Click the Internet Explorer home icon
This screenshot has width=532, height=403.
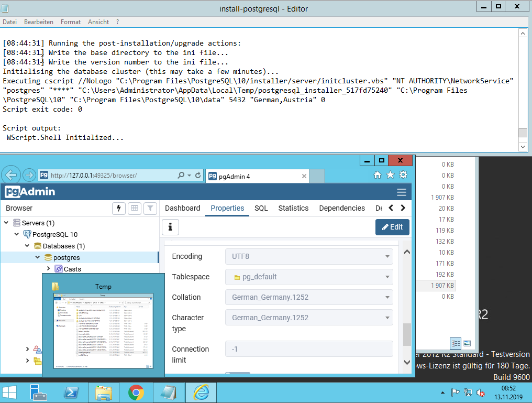(x=378, y=176)
